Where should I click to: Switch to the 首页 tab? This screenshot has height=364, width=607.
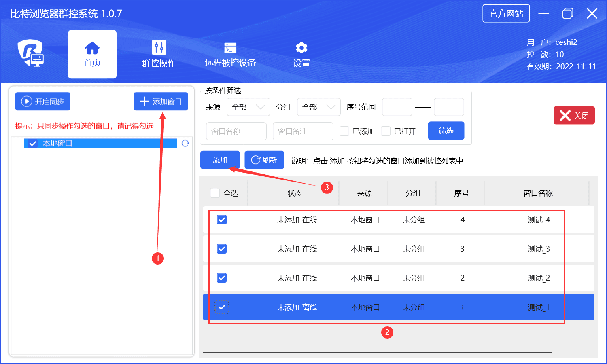(92, 54)
